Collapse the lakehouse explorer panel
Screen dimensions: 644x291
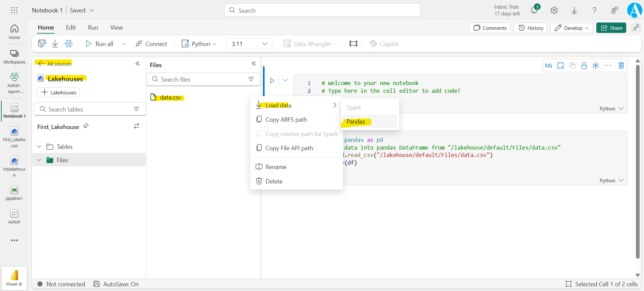tap(137, 64)
